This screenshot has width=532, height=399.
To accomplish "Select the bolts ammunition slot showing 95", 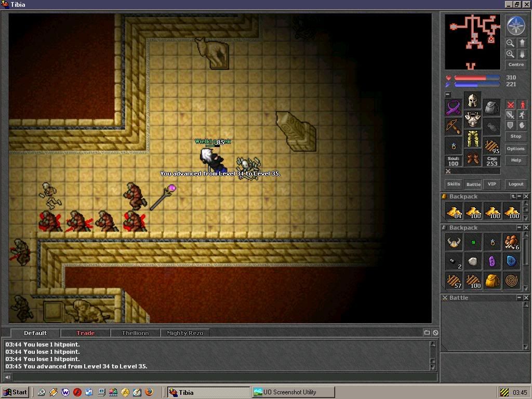I will coord(492,146).
